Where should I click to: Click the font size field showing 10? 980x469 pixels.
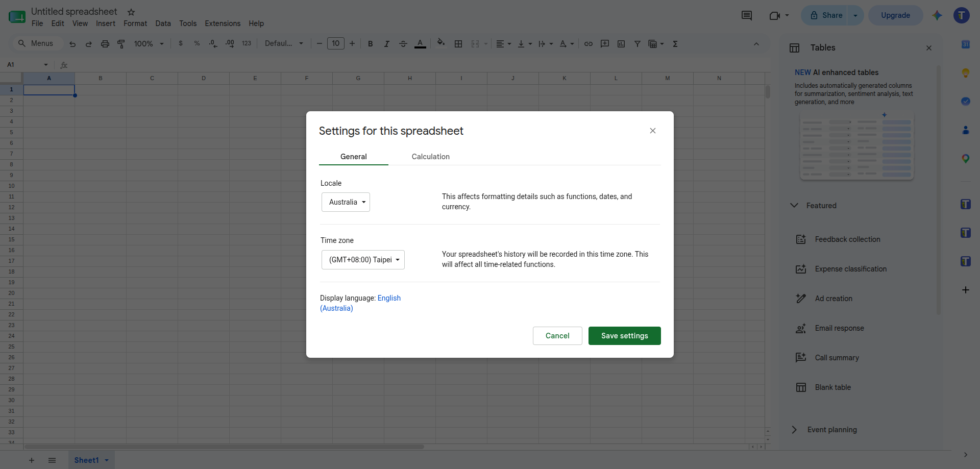click(336, 43)
